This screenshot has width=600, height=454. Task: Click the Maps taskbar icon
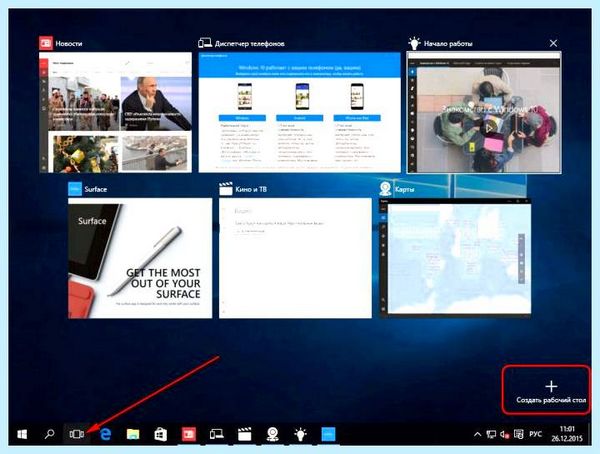[x=272, y=434]
